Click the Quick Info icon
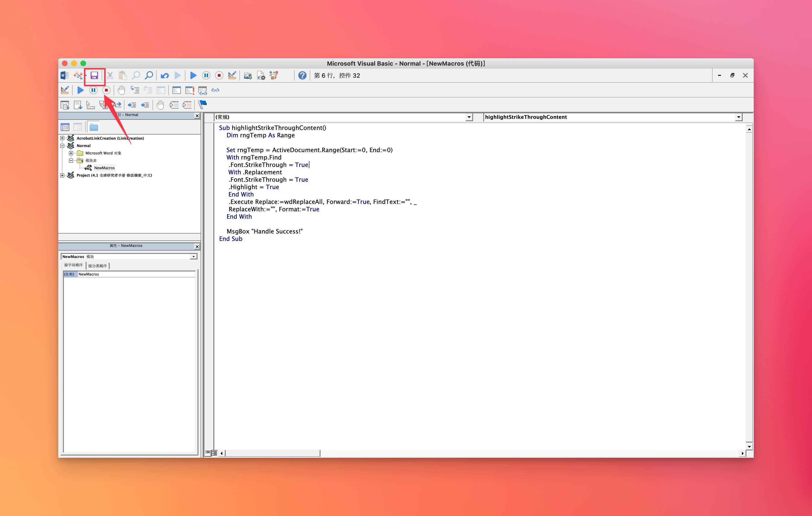This screenshot has width=812, height=516. point(90,105)
